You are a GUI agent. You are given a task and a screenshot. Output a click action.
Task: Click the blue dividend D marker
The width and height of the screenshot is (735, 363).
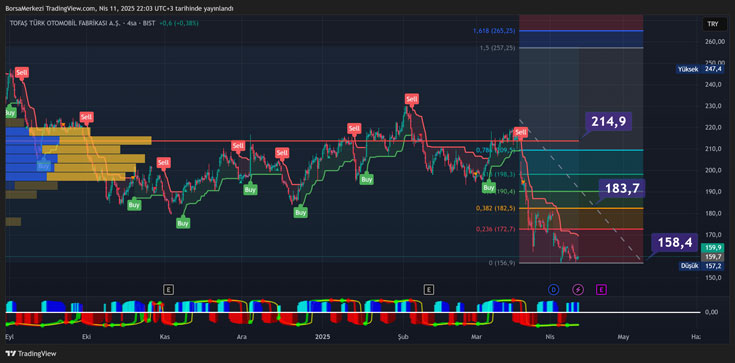pyautogui.click(x=554, y=290)
